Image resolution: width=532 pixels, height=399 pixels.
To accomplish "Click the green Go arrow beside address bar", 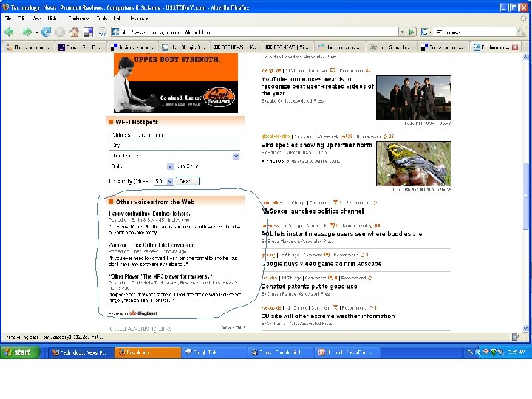I will (412, 33).
